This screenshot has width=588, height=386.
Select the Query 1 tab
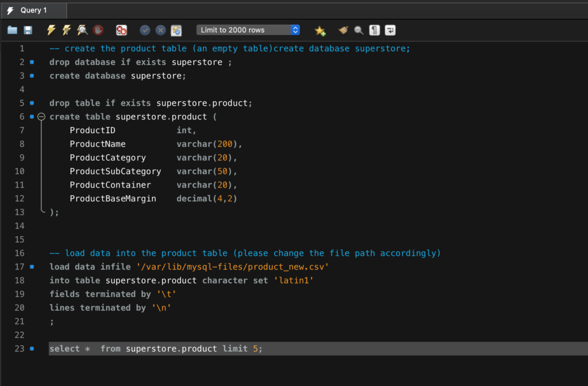[x=33, y=10]
